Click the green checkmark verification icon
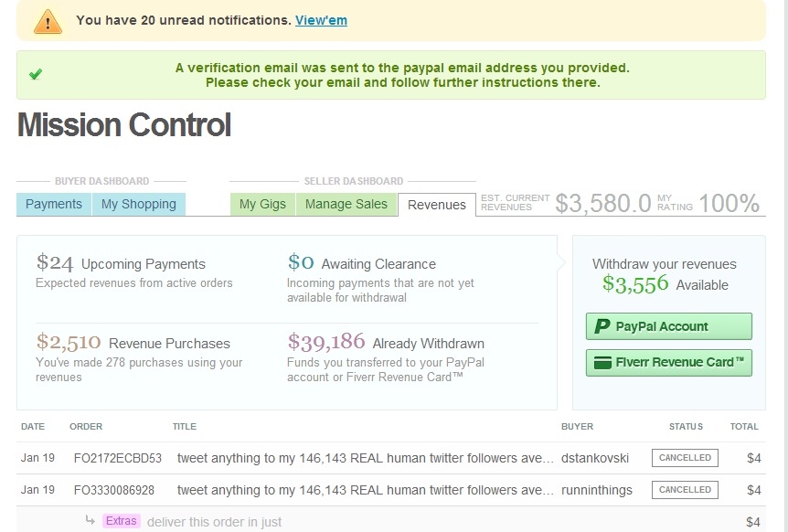 pyautogui.click(x=35, y=74)
